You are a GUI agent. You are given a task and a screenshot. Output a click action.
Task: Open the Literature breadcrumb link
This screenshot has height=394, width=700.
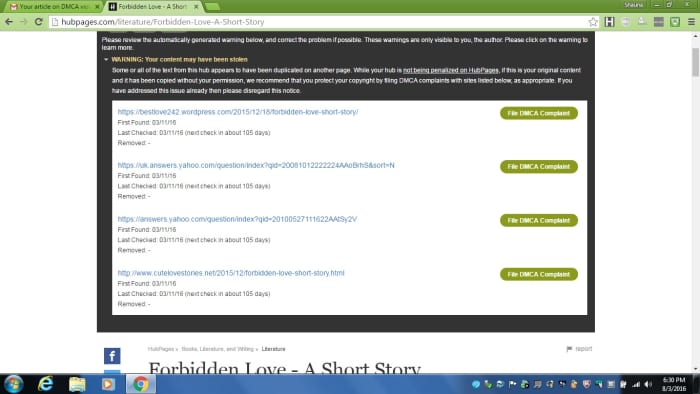[x=273, y=349]
